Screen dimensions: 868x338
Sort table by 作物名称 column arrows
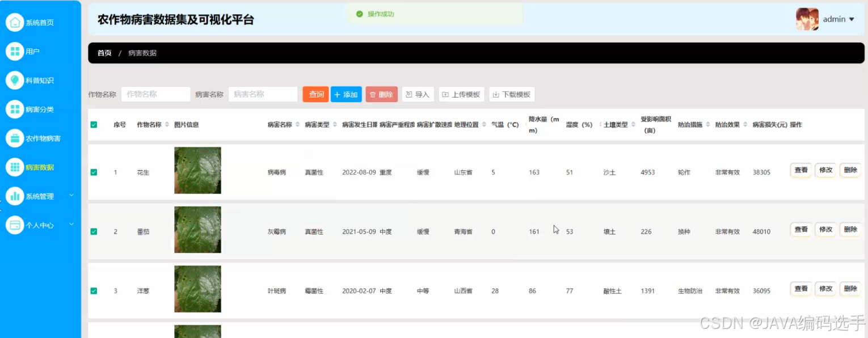pos(167,125)
